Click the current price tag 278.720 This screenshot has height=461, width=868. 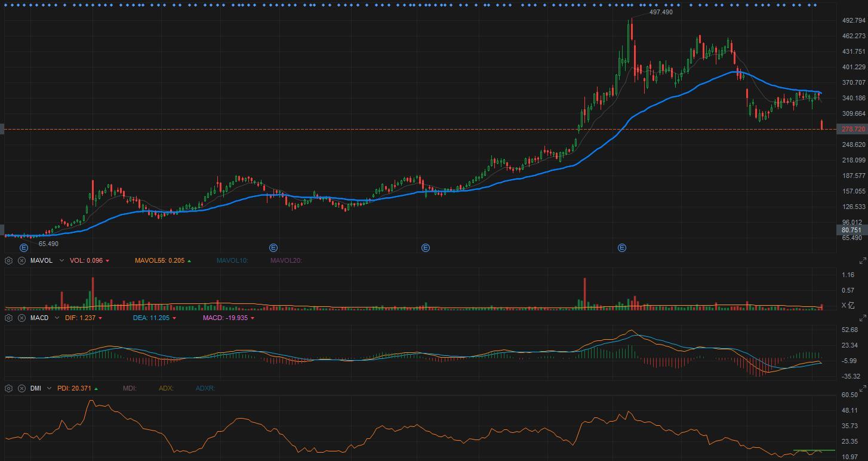(852, 129)
